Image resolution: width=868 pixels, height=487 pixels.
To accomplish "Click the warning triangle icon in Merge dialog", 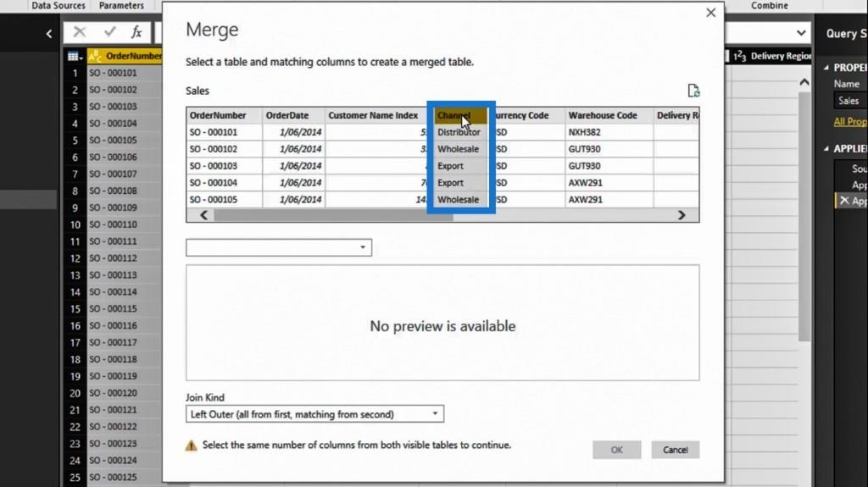I will (x=191, y=445).
